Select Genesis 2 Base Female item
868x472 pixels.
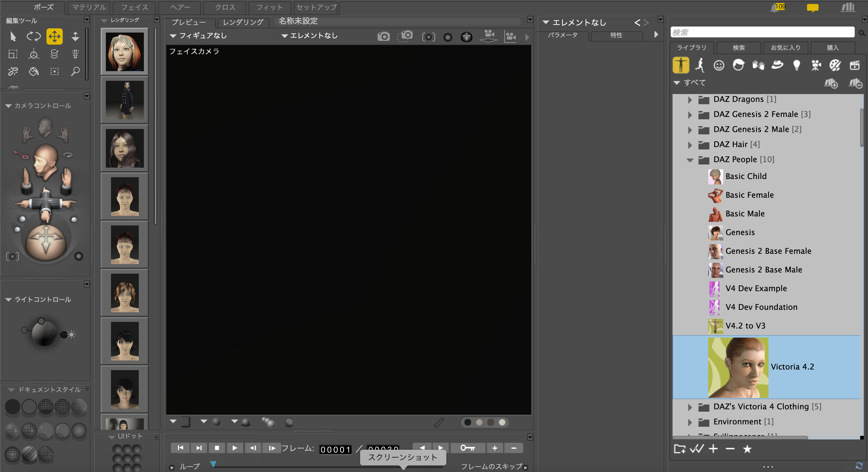tap(768, 251)
